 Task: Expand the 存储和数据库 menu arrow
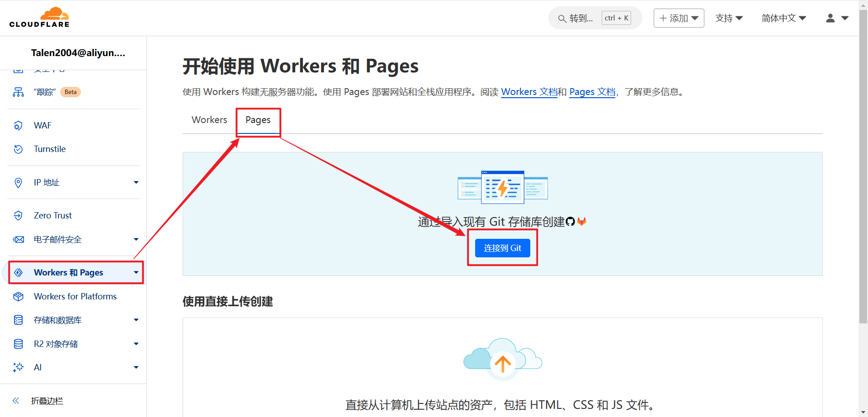(136, 320)
